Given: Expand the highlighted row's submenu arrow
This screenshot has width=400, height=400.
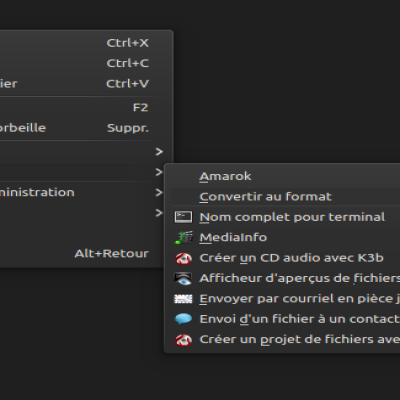Looking at the screenshot, I should click(159, 172).
